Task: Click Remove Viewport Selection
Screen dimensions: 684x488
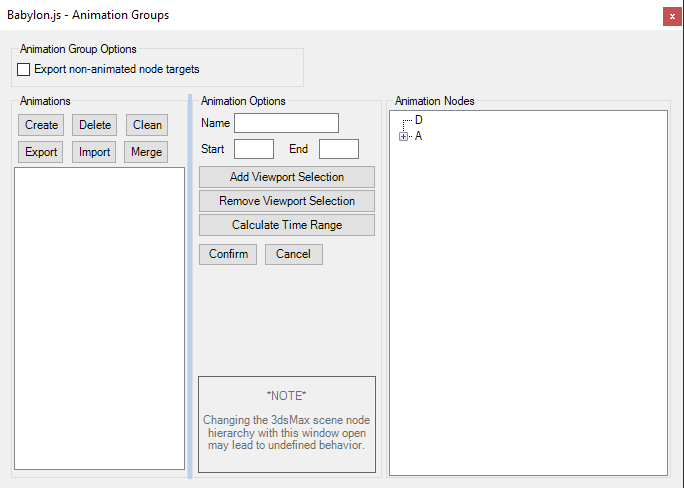Action: [287, 201]
